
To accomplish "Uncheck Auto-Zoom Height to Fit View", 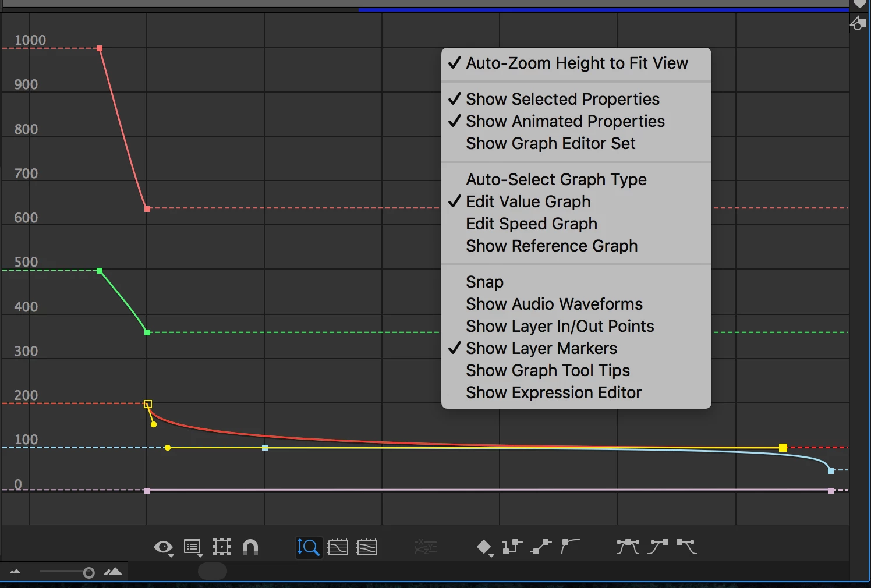I will [x=576, y=63].
